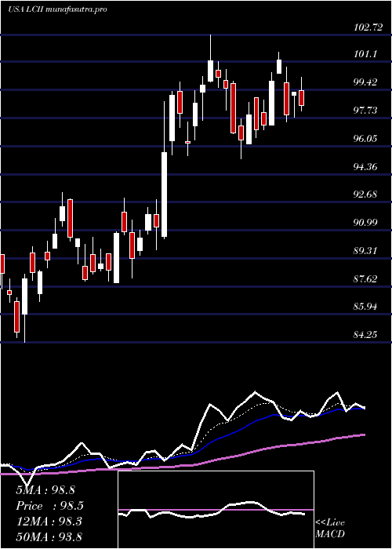Open the '<<Live MACD' label
Image resolution: width=392 pixels, height=549 pixels.
[x=330, y=529]
